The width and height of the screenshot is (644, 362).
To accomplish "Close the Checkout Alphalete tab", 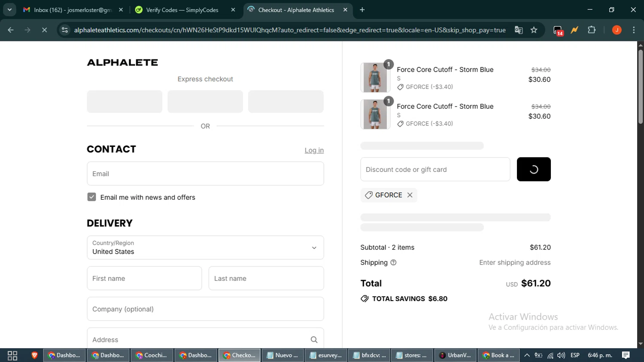I will tap(345, 10).
